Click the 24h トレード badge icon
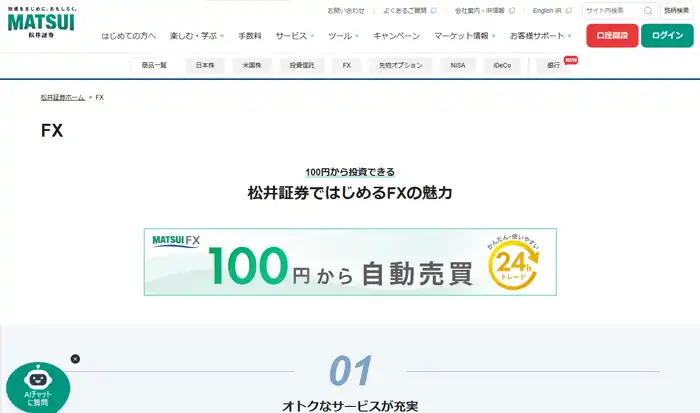Image resolution: width=700 pixels, height=413 pixels. [514, 263]
